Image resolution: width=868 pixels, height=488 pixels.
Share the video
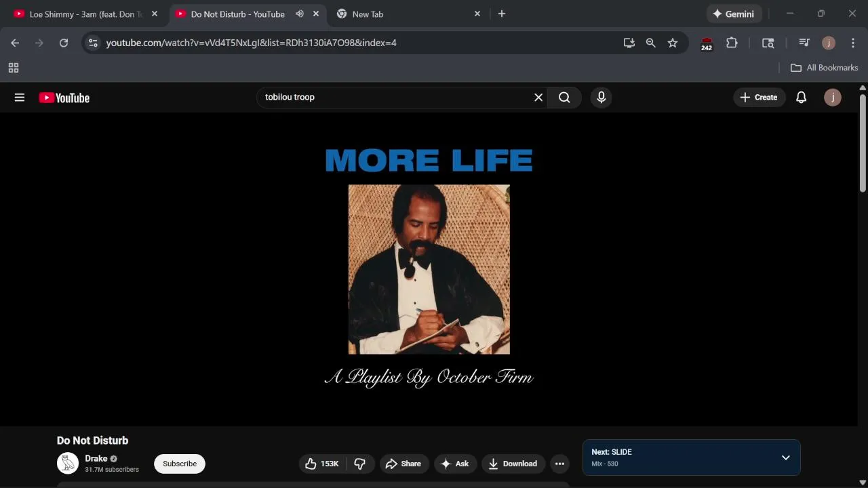[x=404, y=464]
